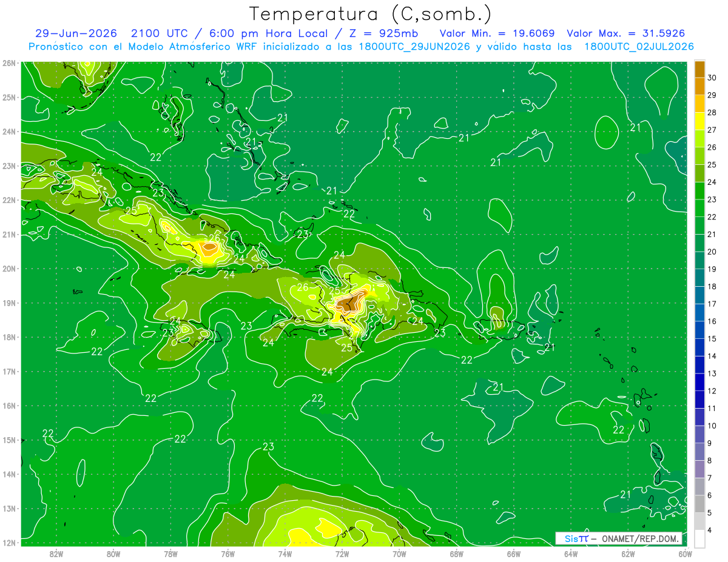Click the '78W' longitude axis label
Viewport: 728px width, 562px height.
(170, 553)
